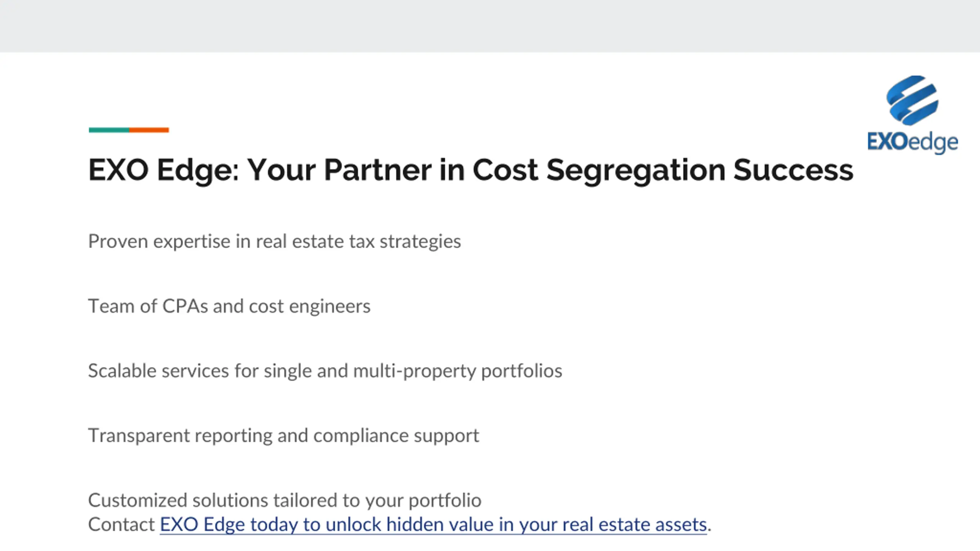Click the word 'Contact' before the link
980x551 pixels.
[x=121, y=524]
